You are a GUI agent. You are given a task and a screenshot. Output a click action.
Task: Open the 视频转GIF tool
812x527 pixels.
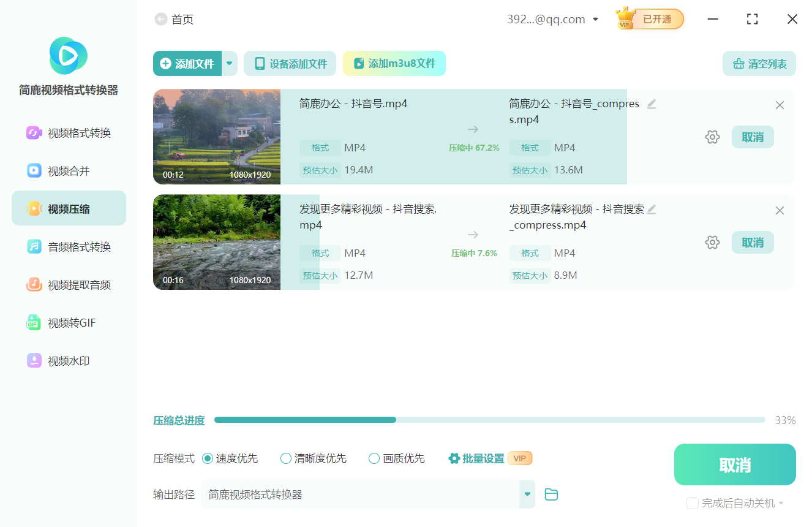click(69, 323)
